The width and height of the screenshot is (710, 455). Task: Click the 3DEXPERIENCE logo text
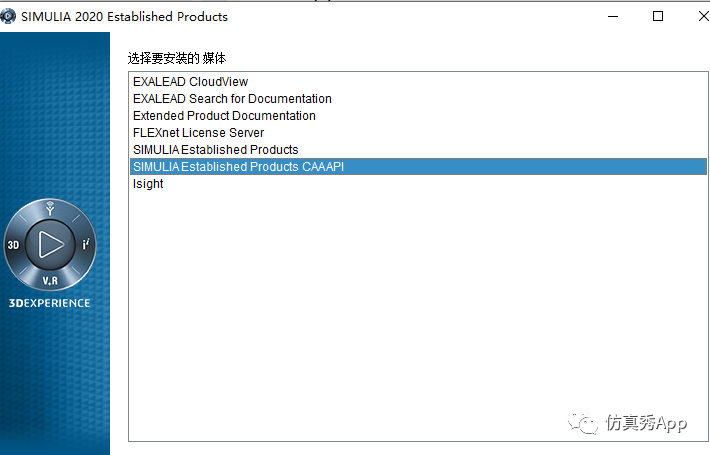coord(49,303)
